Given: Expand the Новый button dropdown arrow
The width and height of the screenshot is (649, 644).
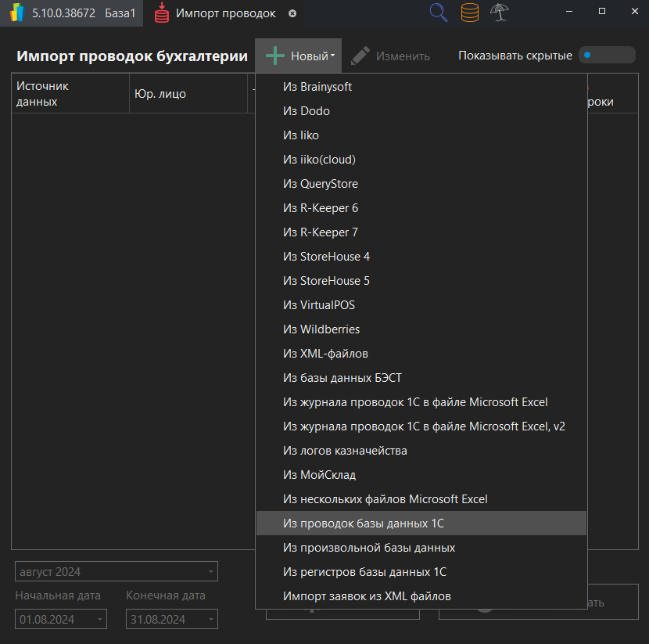Looking at the screenshot, I should point(335,56).
